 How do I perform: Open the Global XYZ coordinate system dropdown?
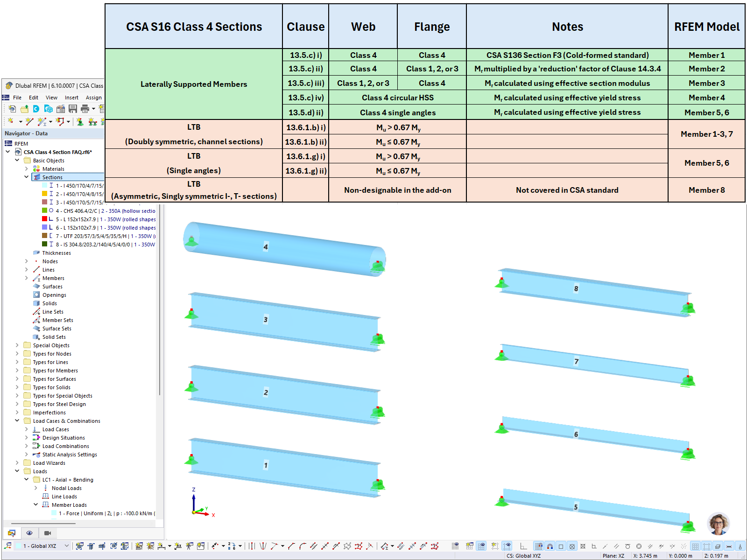67,546
